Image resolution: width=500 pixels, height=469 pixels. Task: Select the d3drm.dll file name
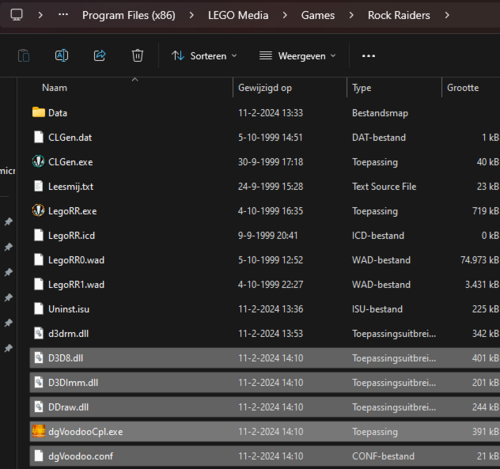pos(68,334)
